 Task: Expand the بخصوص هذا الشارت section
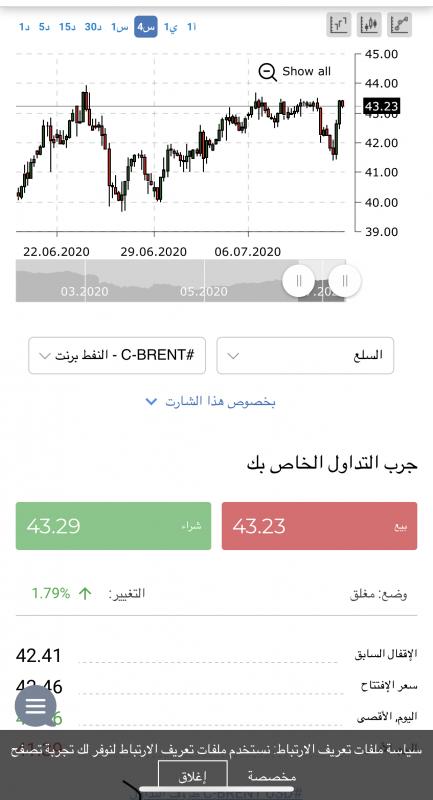click(x=210, y=402)
